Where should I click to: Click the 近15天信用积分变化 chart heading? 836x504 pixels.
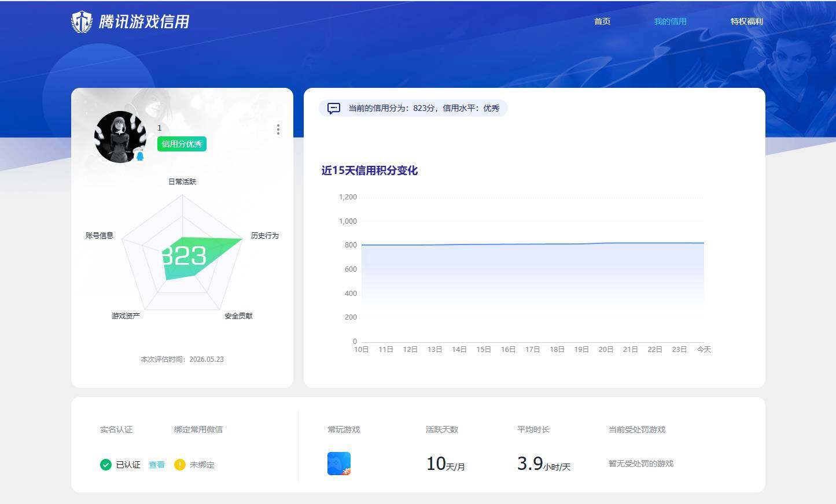pyautogui.click(x=370, y=171)
